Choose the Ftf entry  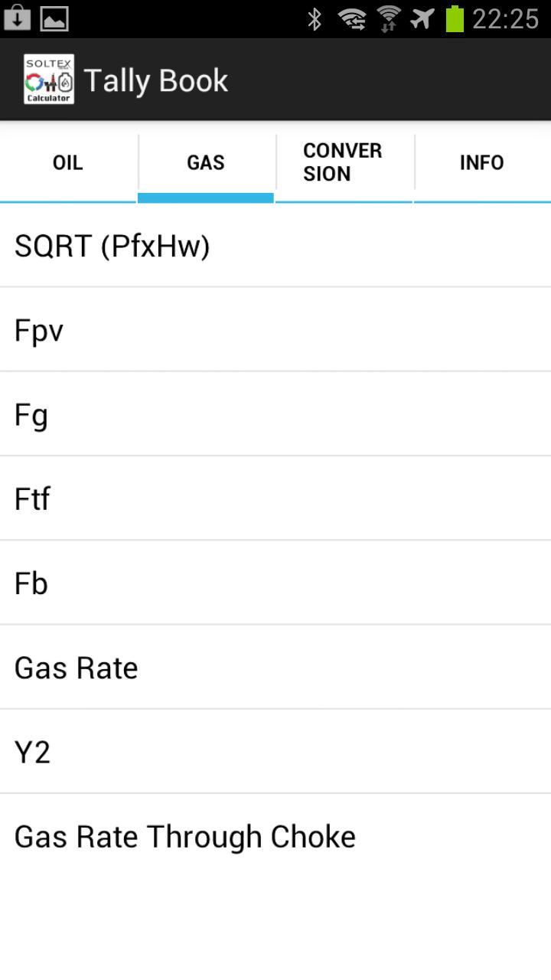pyautogui.click(x=275, y=499)
